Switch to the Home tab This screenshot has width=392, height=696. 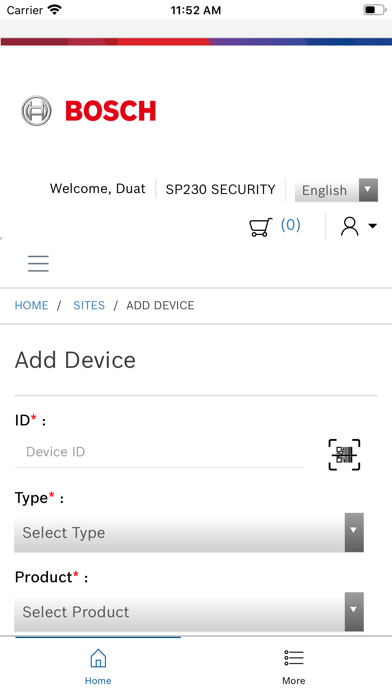[98, 667]
